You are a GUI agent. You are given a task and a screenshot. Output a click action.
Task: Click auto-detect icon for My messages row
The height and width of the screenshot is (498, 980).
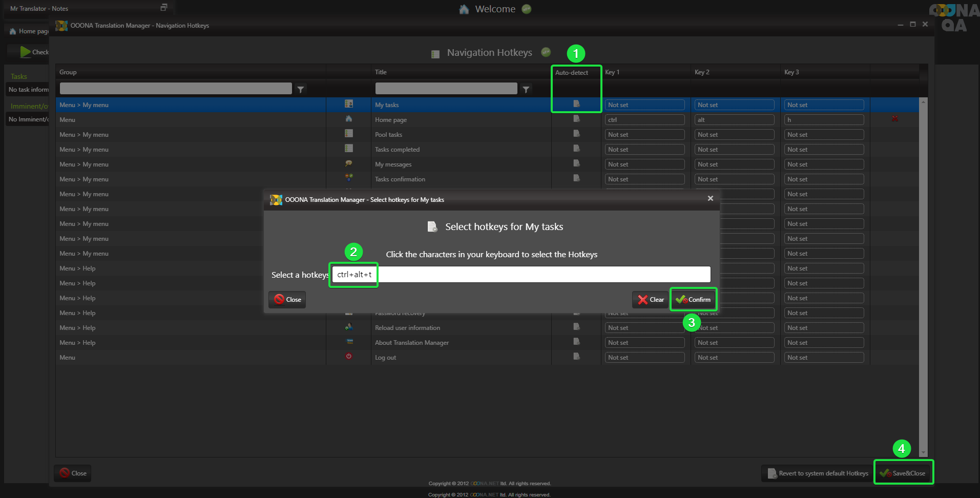576,163
